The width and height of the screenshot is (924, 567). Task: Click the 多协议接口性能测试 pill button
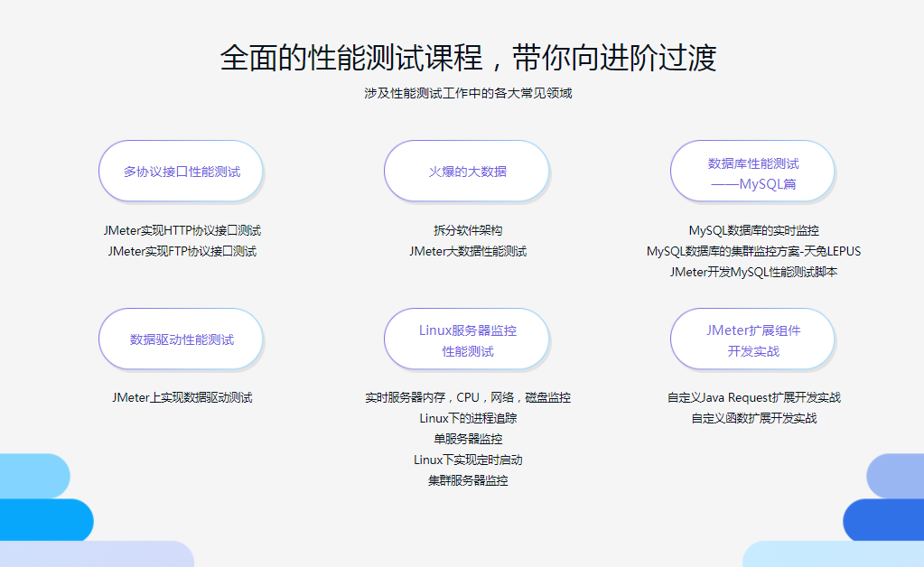(181, 171)
